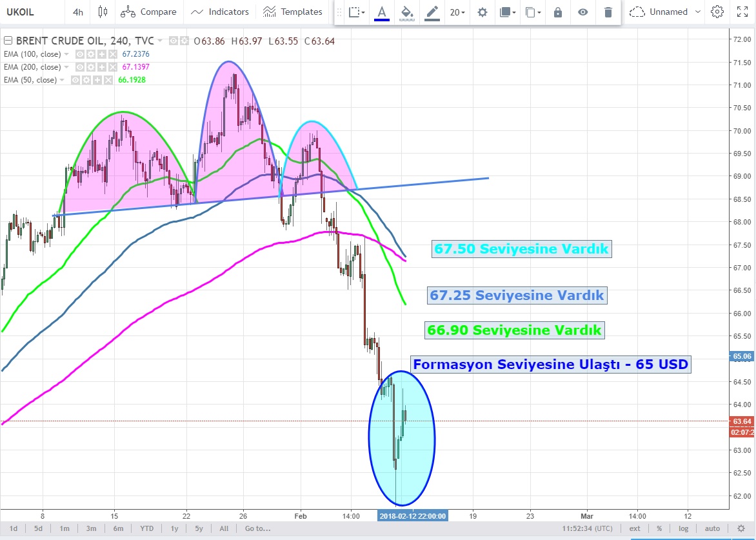The width and height of the screenshot is (756, 540).
Task: Select the border line color pencil
Action: (x=432, y=12)
